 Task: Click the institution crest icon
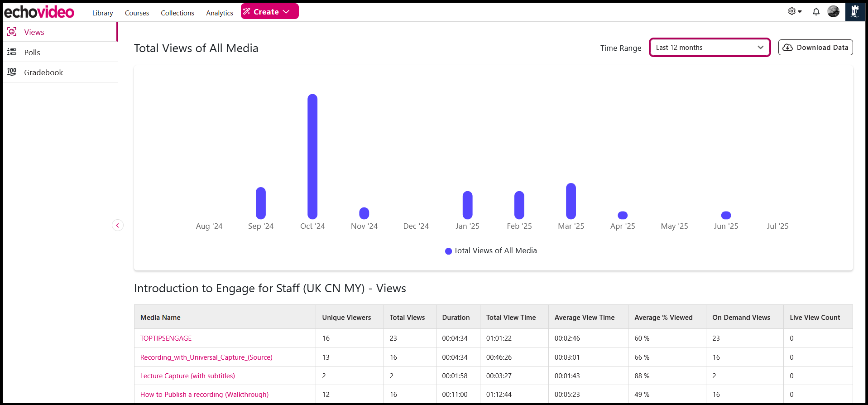[x=854, y=12]
